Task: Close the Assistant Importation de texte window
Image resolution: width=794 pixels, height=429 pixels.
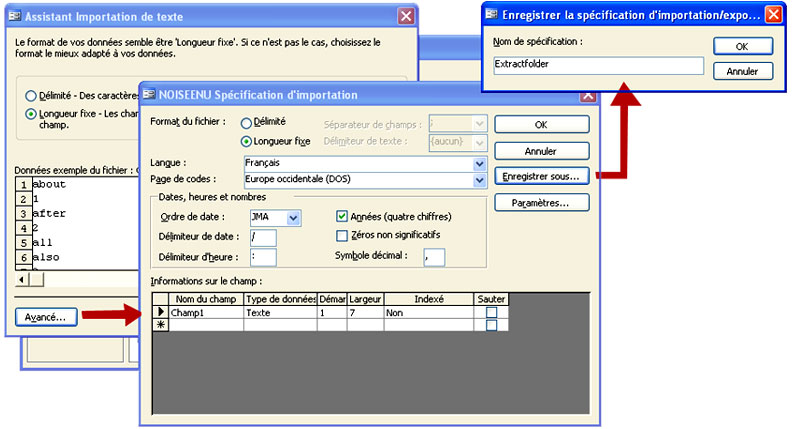Action: tap(405, 15)
